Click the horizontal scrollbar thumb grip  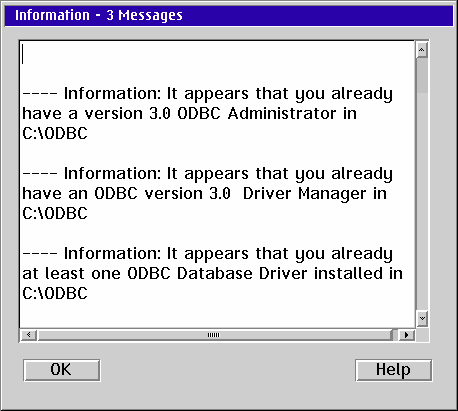213,335
